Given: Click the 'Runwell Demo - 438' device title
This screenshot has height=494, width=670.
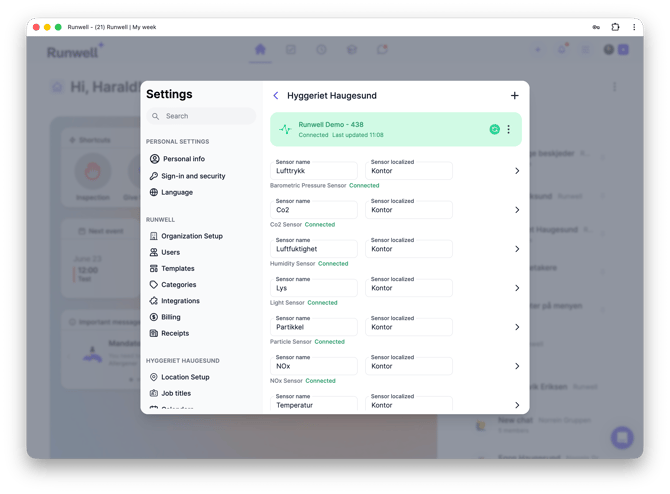Looking at the screenshot, I should pyautogui.click(x=331, y=124).
